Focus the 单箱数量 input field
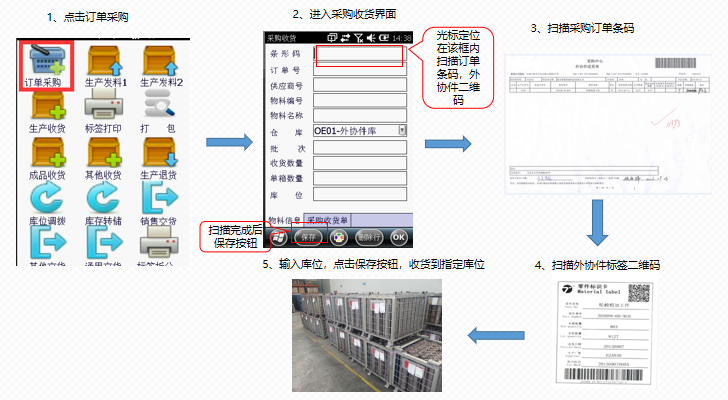Viewport: 728px width, 400px height. (x=360, y=178)
